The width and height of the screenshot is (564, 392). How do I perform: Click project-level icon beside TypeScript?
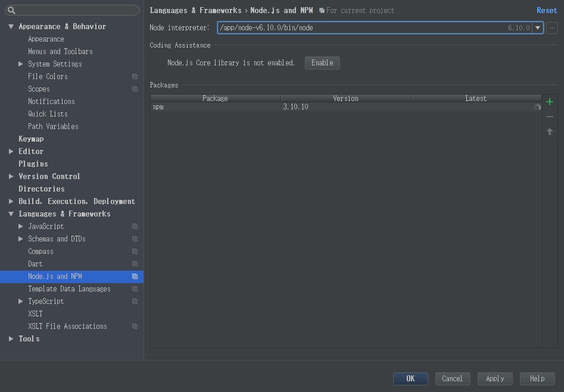[x=135, y=302]
